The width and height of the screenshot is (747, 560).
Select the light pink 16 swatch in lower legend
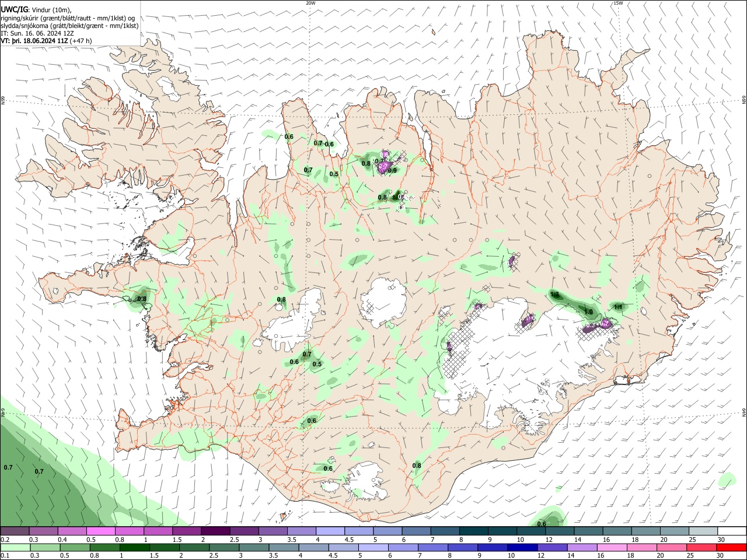612,547
